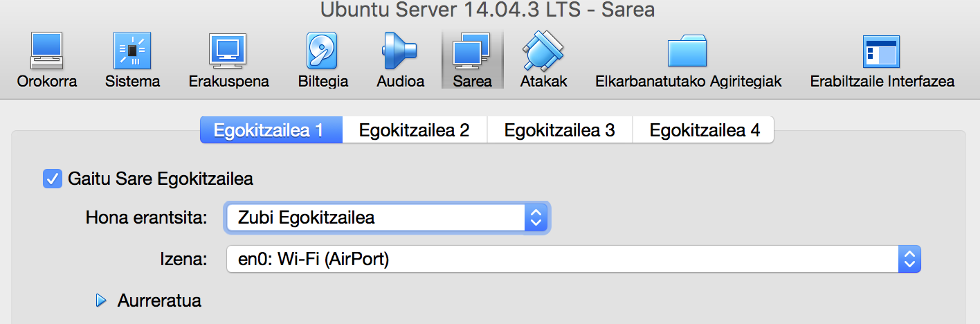The image size is (980, 324).
Task: Uncheck the Gaitu Sare Egokitzailea checkbox
Action: click(x=52, y=179)
